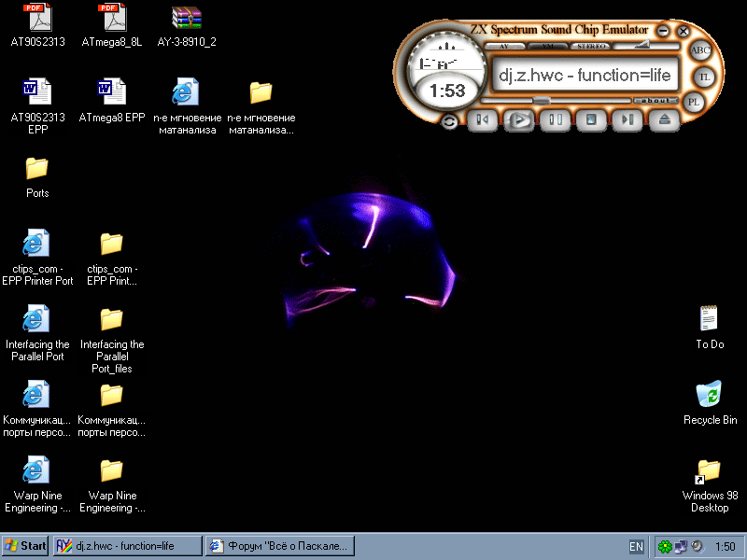The image size is (747, 560).
Task: Open the Start menu
Action: [x=26, y=546]
